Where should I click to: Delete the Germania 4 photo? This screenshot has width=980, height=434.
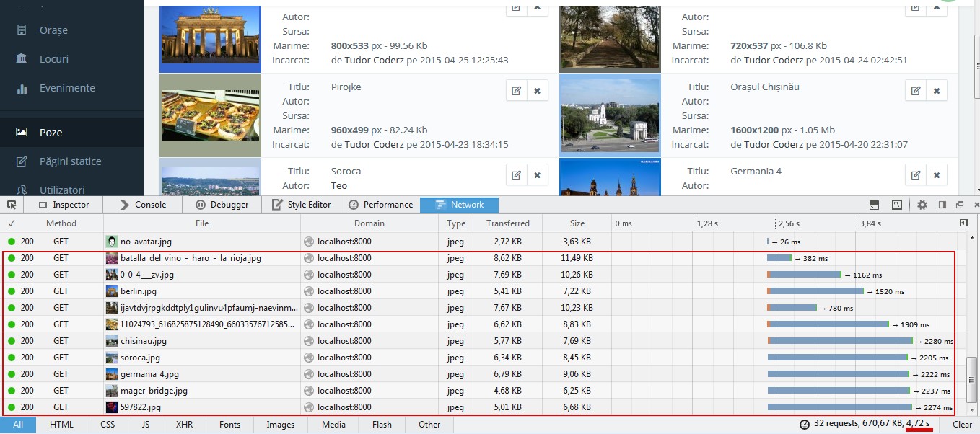pos(936,174)
